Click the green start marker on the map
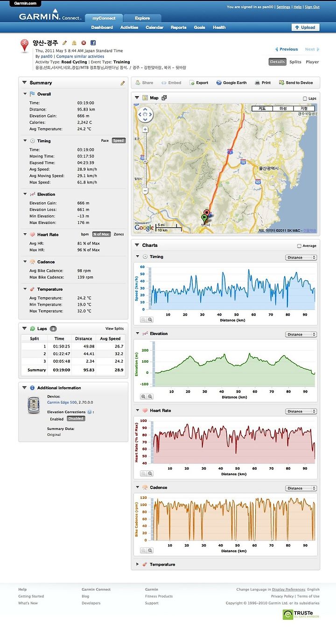Image resolution: width=336 pixels, height=644 pixels. point(204,217)
